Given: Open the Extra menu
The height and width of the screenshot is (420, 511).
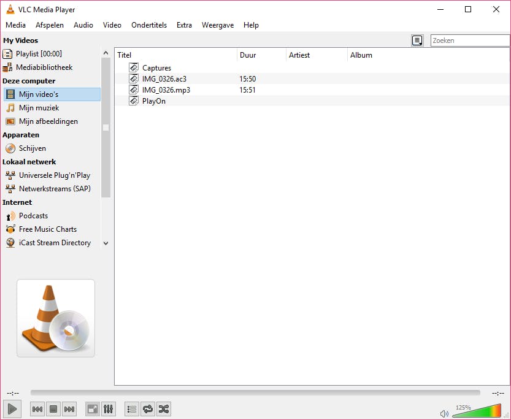Looking at the screenshot, I should click(x=184, y=25).
